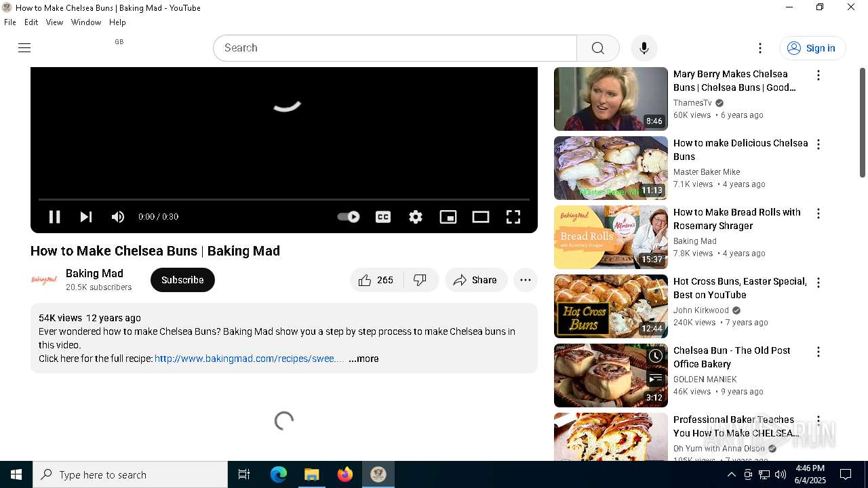Focus the YouTube search field
The height and width of the screenshot is (488, 868).
pyautogui.click(x=395, y=48)
